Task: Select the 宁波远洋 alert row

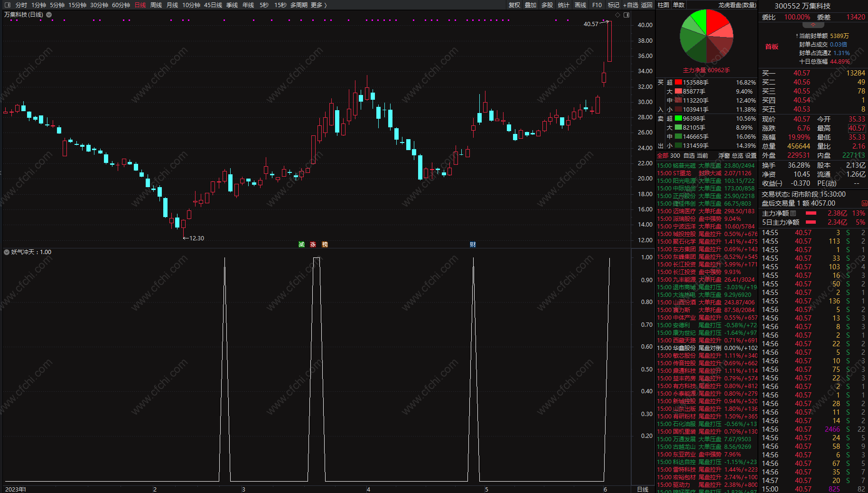Action: tap(707, 226)
